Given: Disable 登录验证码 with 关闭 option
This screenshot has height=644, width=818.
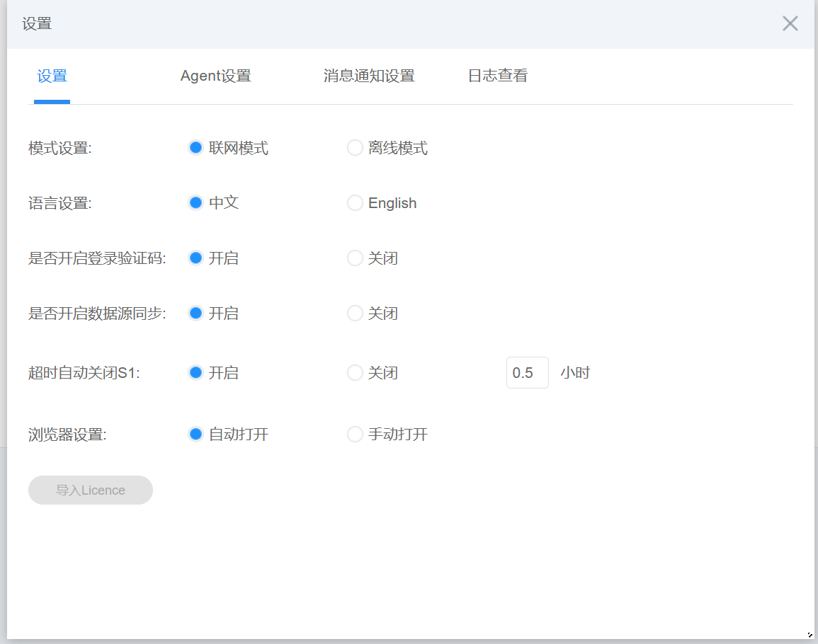Looking at the screenshot, I should (355, 258).
